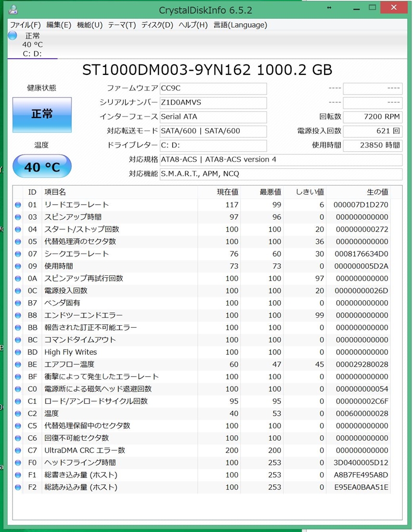Click the CrystalDiskInfo title bar app icon
This screenshot has height=532, width=414.
(13, 9)
